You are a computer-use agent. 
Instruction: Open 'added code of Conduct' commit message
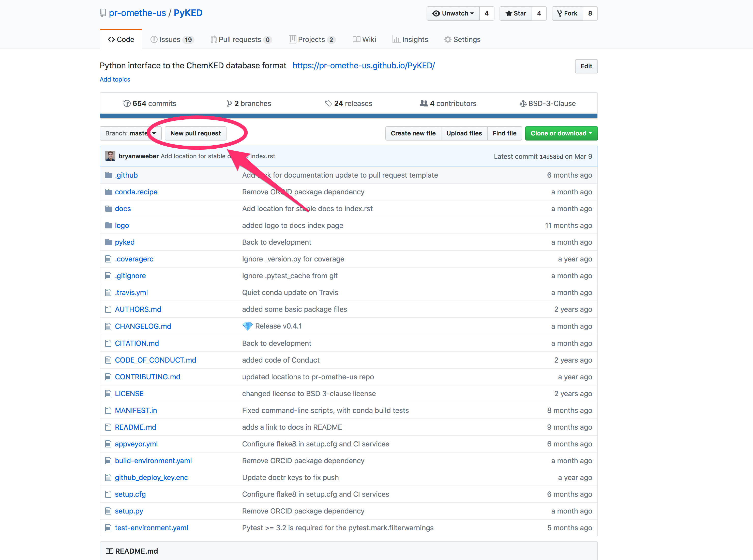click(x=281, y=360)
